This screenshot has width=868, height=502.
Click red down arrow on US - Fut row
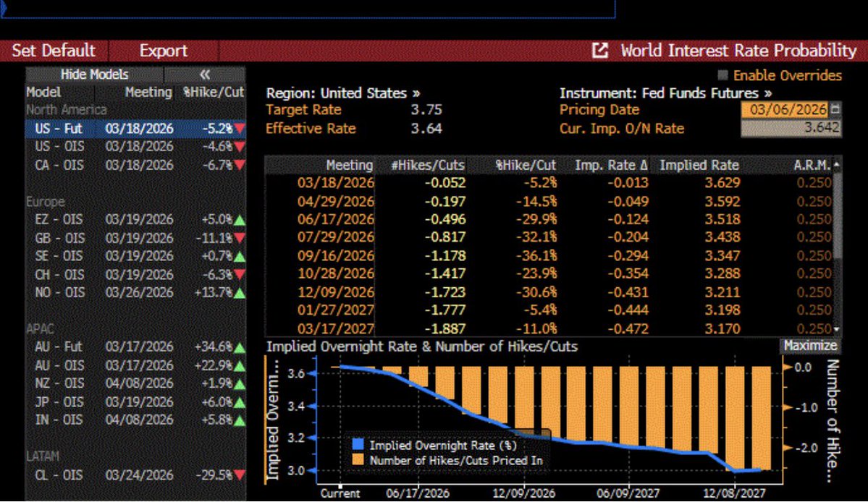pyautogui.click(x=240, y=129)
